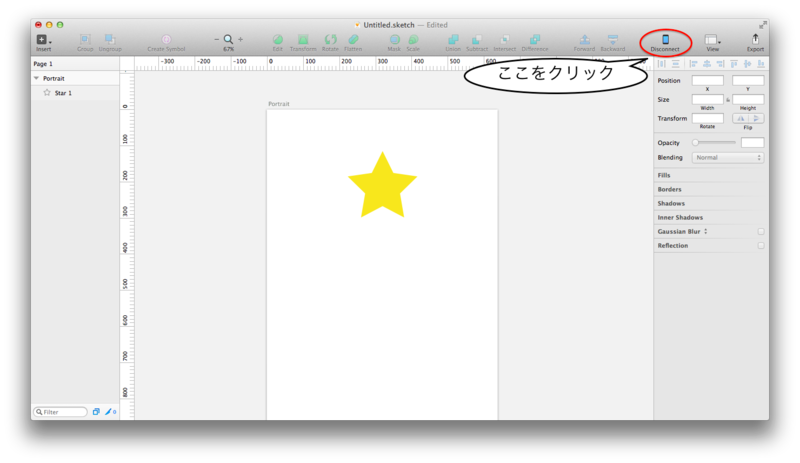Click the Untitled.sketch window title
This screenshot has height=463, width=800.
[x=389, y=25]
